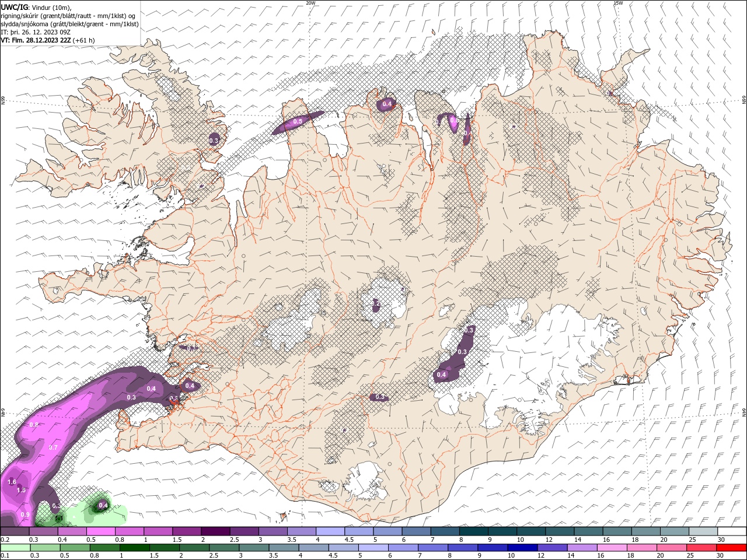The height and width of the screenshot is (560, 747).
Task: Click the '0.8' value label on the map
Action: 34,425
